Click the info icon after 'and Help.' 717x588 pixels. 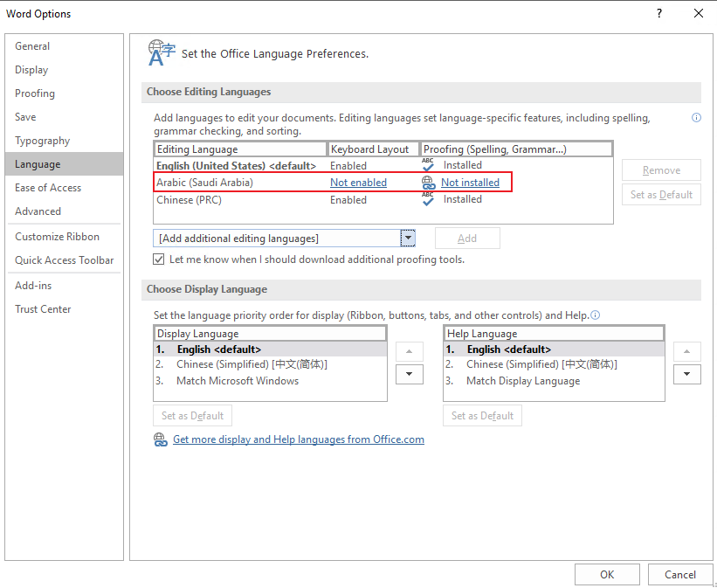click(596, 315)
